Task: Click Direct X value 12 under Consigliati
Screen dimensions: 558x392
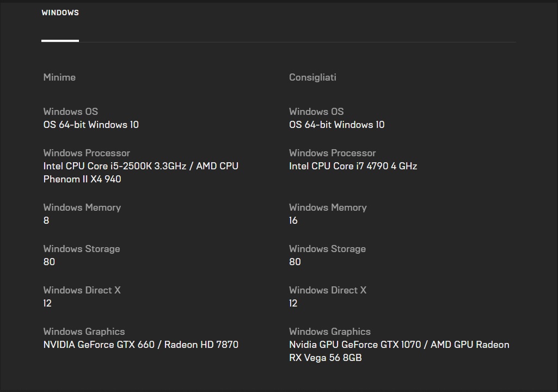Action: click(293, 303)
